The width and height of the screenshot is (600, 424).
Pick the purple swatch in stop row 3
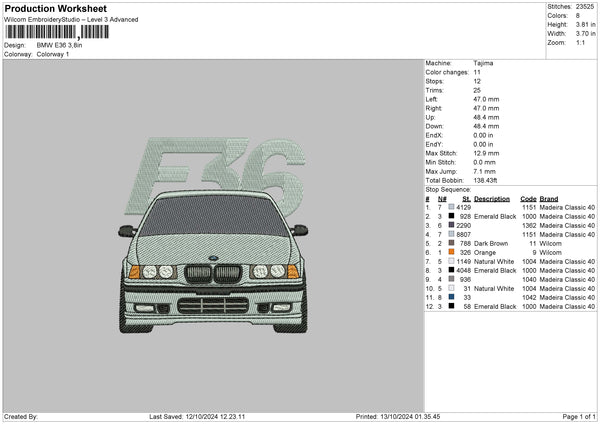(452, 225)
